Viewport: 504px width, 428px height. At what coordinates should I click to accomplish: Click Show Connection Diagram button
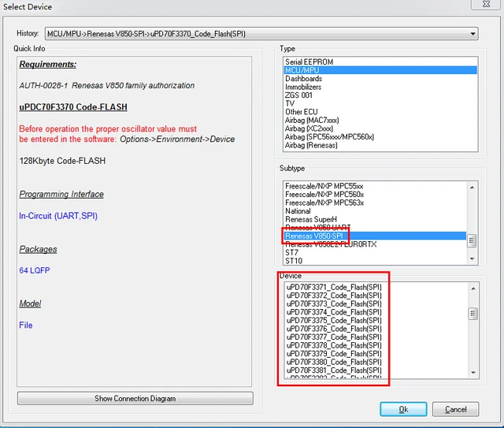[135, 398]
